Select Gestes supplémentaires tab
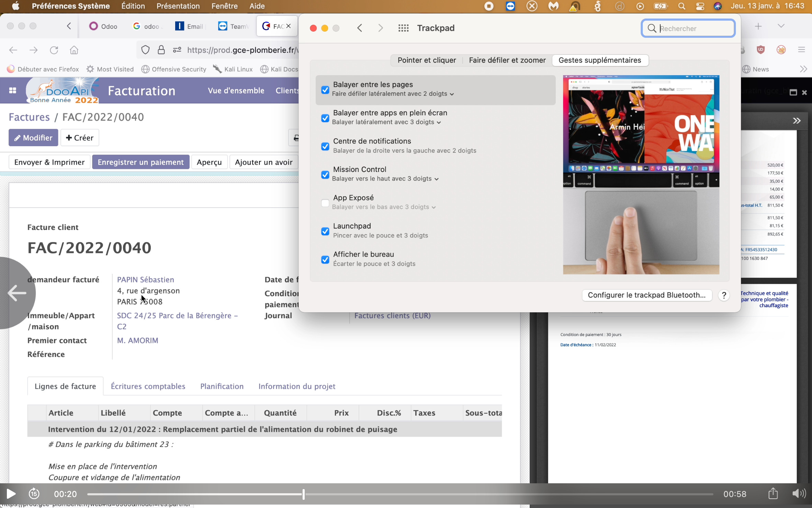This screenshot has width=812, height=508. point(600,60)
